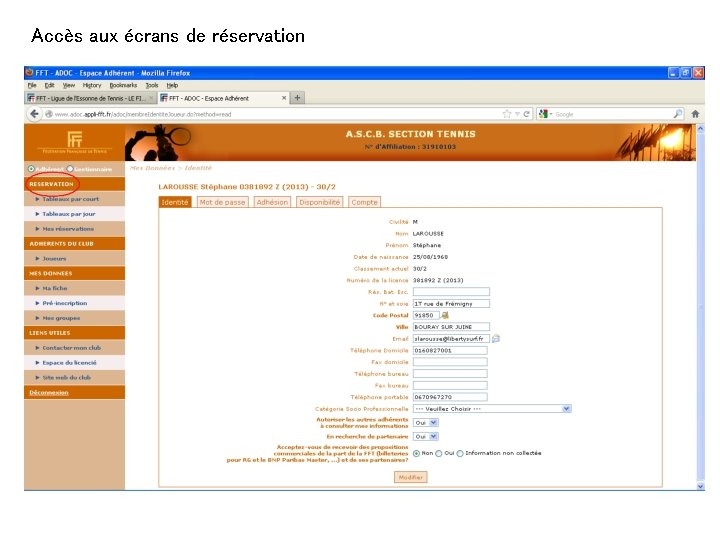Select Non for commercial propositions
This screenshot has width=720, height=540.
(416, 453)
